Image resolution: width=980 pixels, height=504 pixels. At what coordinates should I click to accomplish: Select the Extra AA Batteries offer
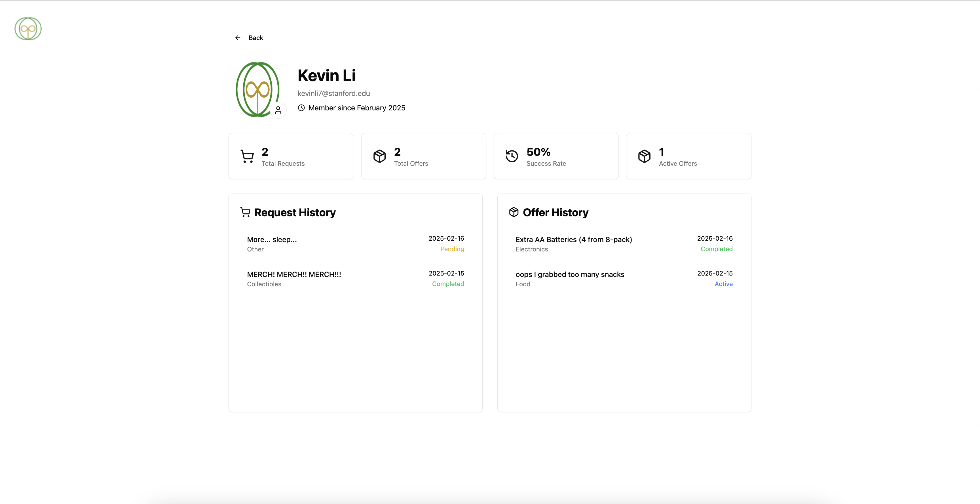click(x=573, y=240)
